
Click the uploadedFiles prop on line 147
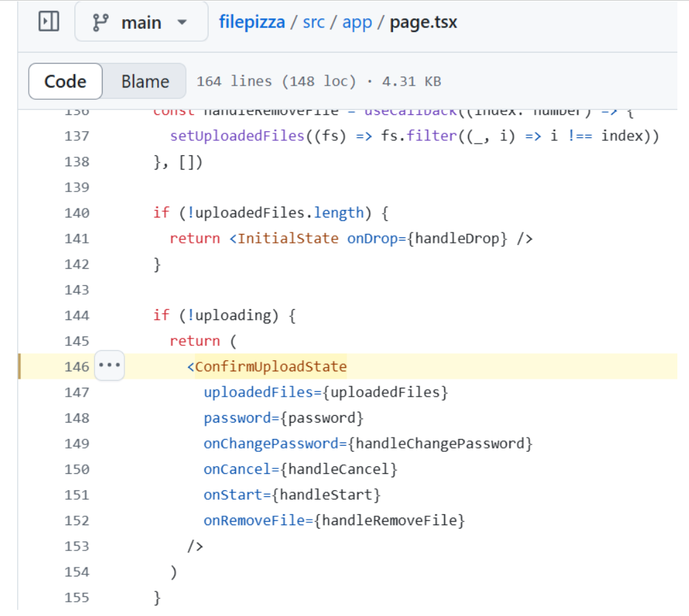tap(258, 392)
